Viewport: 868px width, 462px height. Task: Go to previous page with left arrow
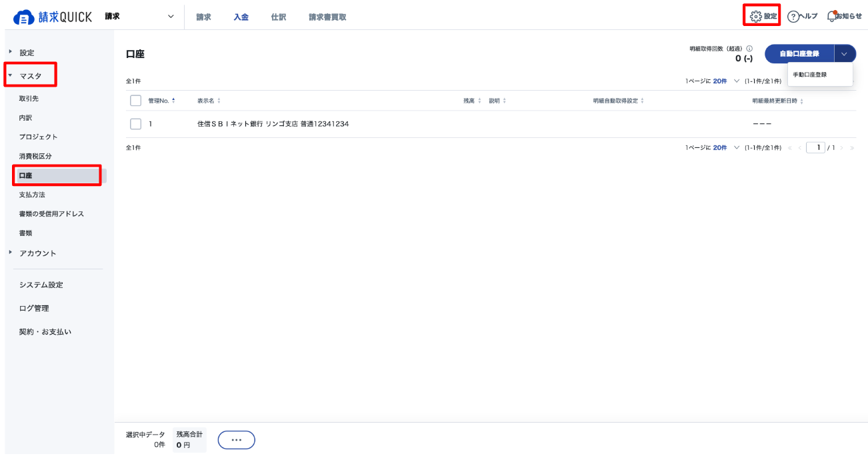[x=800, y=148]
